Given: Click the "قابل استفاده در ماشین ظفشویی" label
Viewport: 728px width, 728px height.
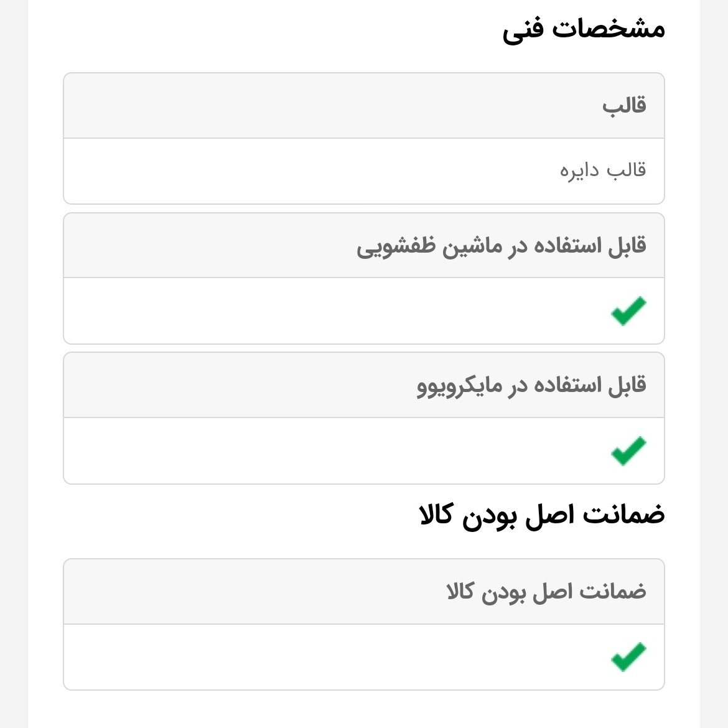Looking at the screenshot, I should 502,246.
